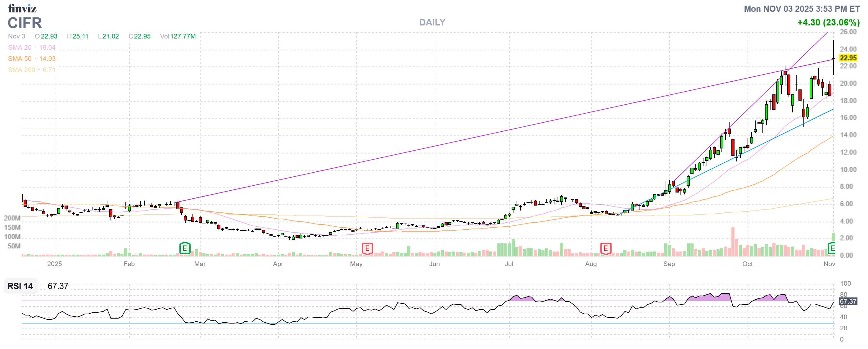Click the green earnings marker before March
Image resolution: width=868 pixels, height=349 pixels.
pos(185,249)
